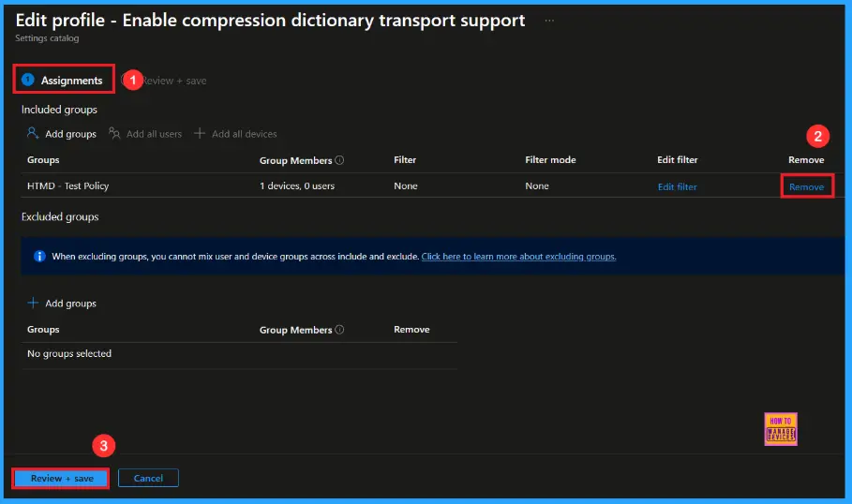Viewport: 852px width, 504px height.
Task: Click the Groups column header in Included groups
Action: [x=43, y=159]
